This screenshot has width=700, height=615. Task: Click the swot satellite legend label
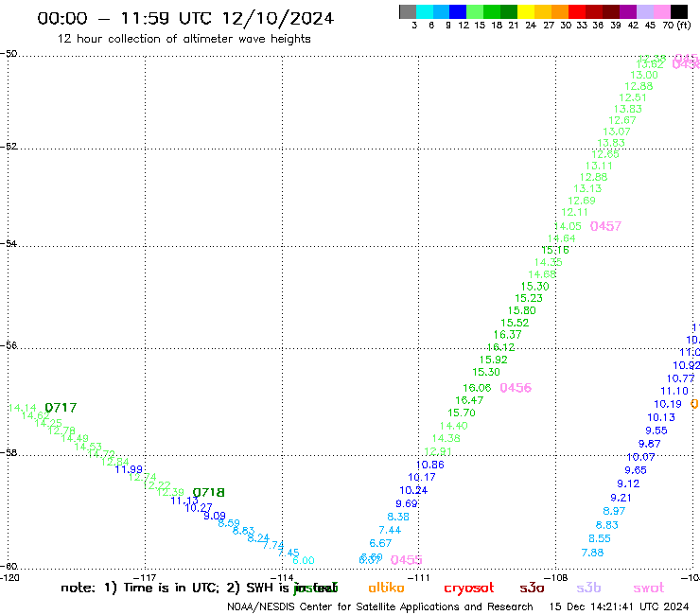(x=649, y=588)
